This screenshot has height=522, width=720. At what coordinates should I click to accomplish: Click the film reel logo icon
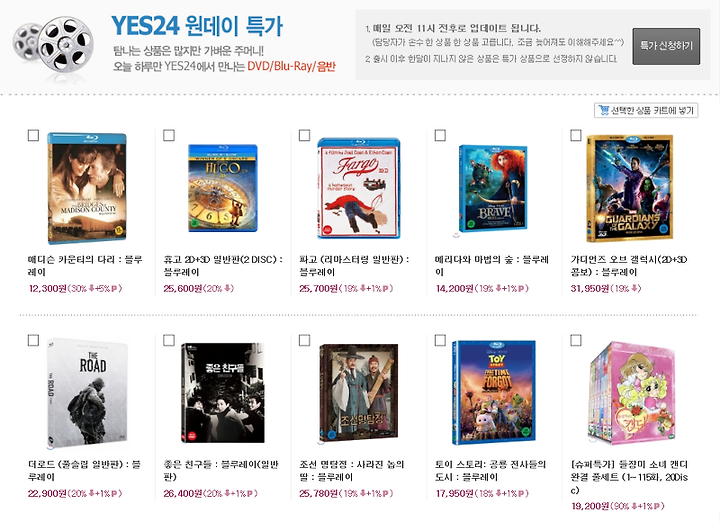[x=53, y=45]
